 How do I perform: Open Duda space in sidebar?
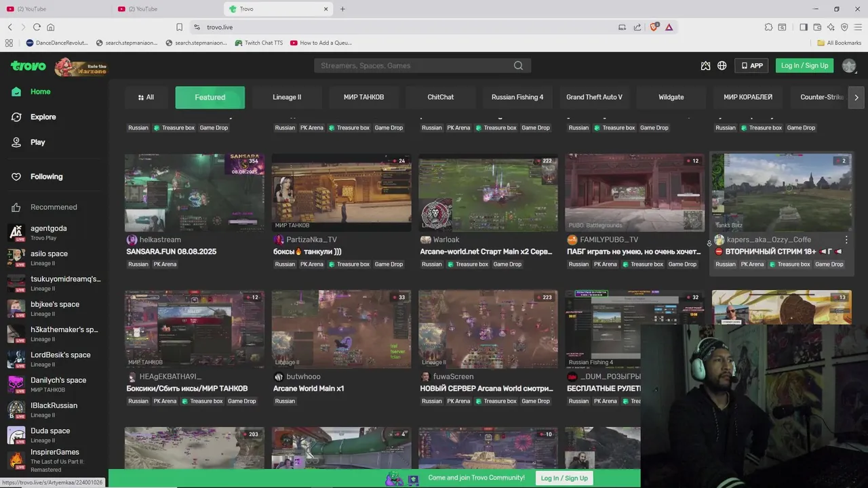pyautogui.click(x=54, y=434)
